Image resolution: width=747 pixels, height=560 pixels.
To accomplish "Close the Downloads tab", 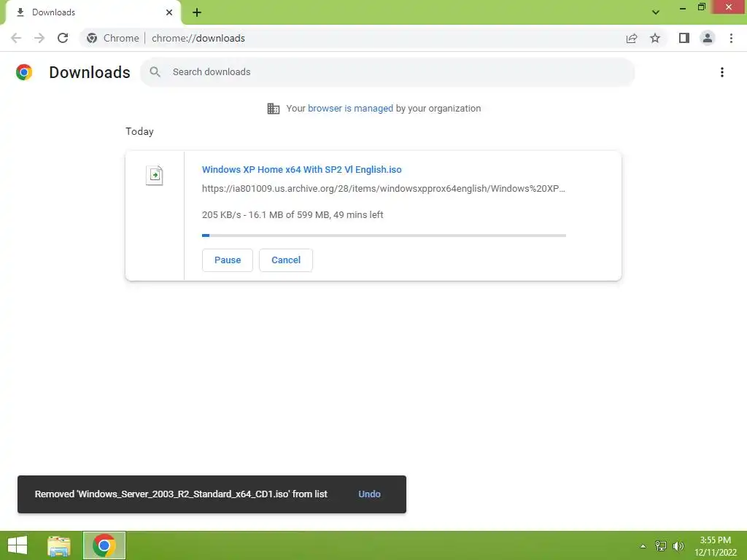I will click(169, 12).
